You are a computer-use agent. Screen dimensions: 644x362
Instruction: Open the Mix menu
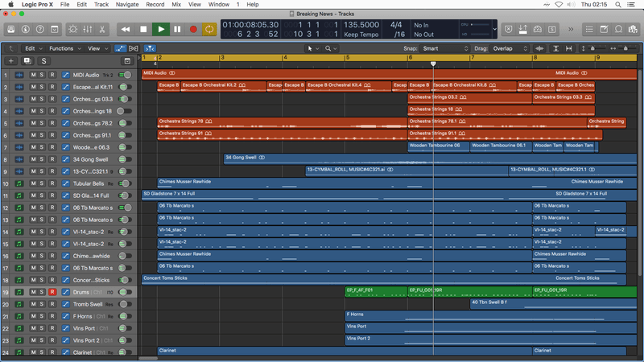click(176, 5)
